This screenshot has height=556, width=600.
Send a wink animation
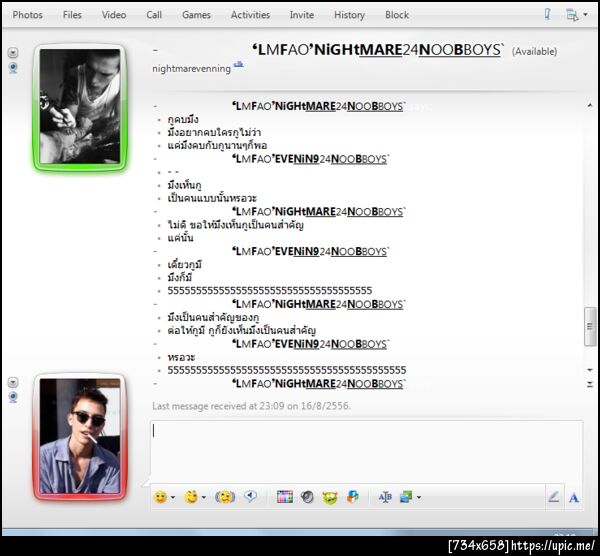[x=191, y=497]
